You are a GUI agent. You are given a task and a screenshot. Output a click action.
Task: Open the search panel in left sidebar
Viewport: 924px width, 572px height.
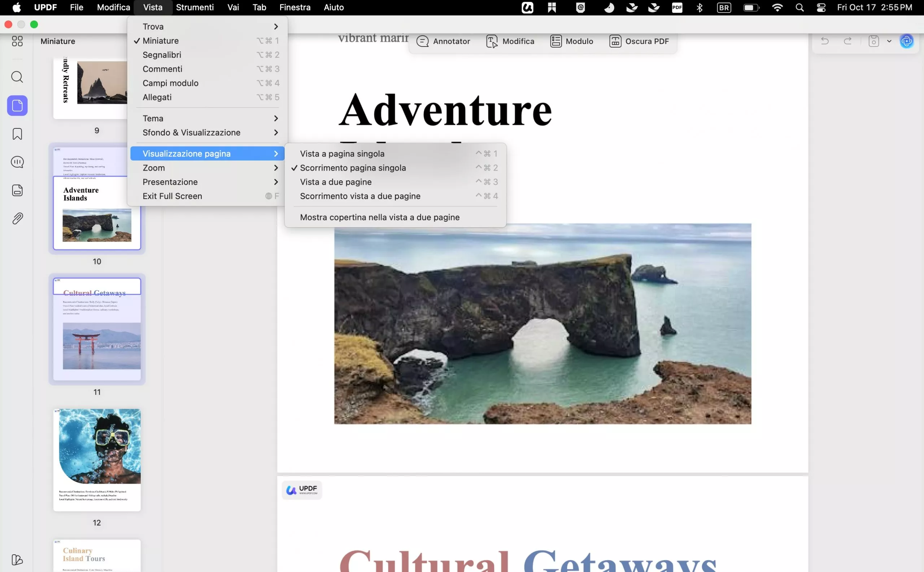[17, 77]
